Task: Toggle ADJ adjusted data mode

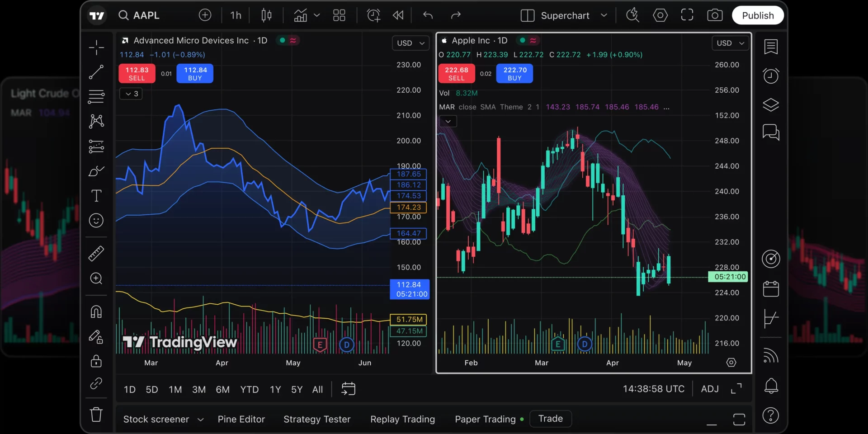Action: [709, 389]
